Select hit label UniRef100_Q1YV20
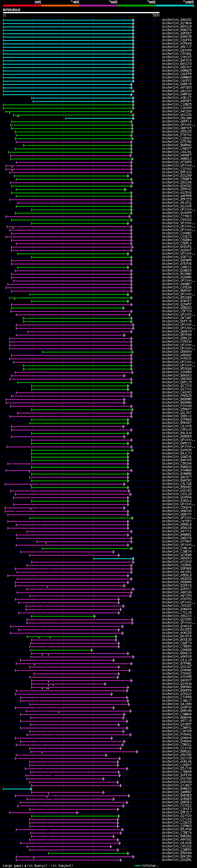Screen dimensions: 197x868 [x=177, y=816]
